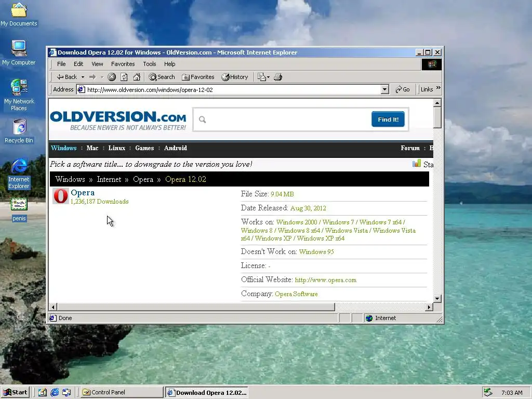Click the statistics bar chart icon
Screen dimensions: 532x399
(x=416, y=164)
